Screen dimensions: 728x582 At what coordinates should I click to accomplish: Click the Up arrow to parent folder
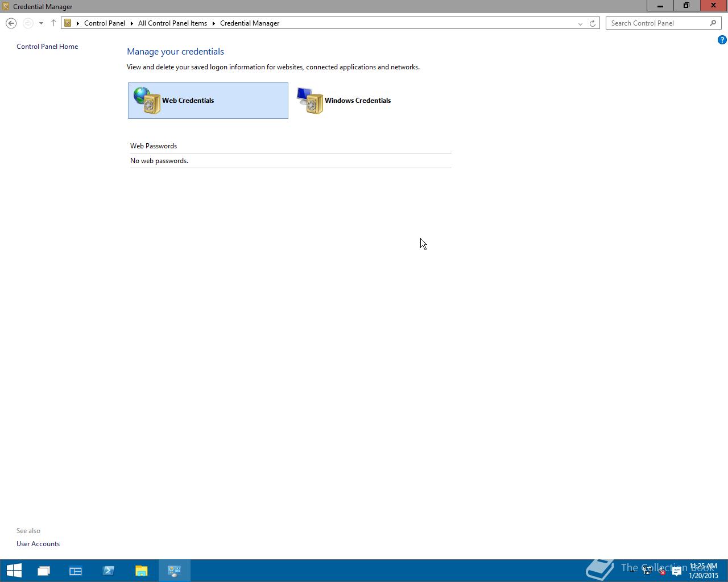coord(53,23)
